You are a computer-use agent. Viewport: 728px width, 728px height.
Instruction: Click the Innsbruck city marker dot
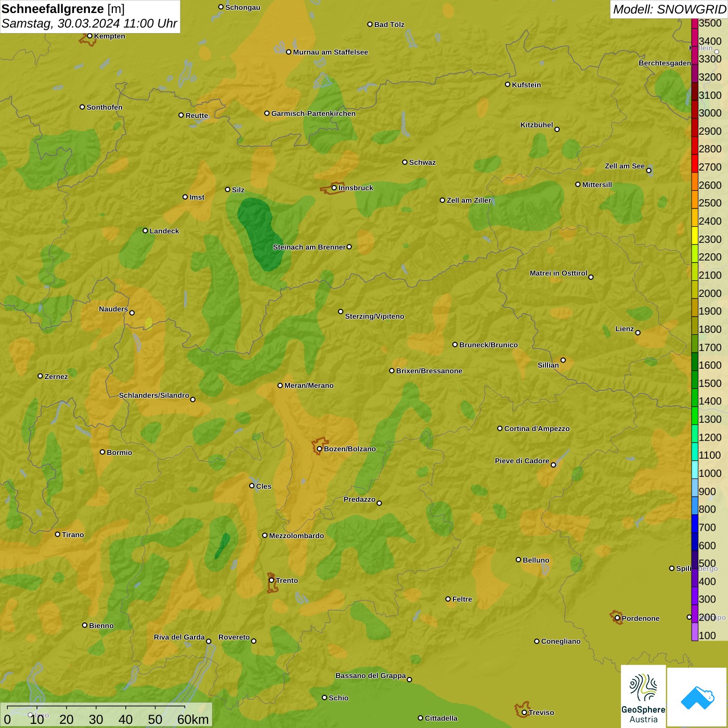[334, 188]
